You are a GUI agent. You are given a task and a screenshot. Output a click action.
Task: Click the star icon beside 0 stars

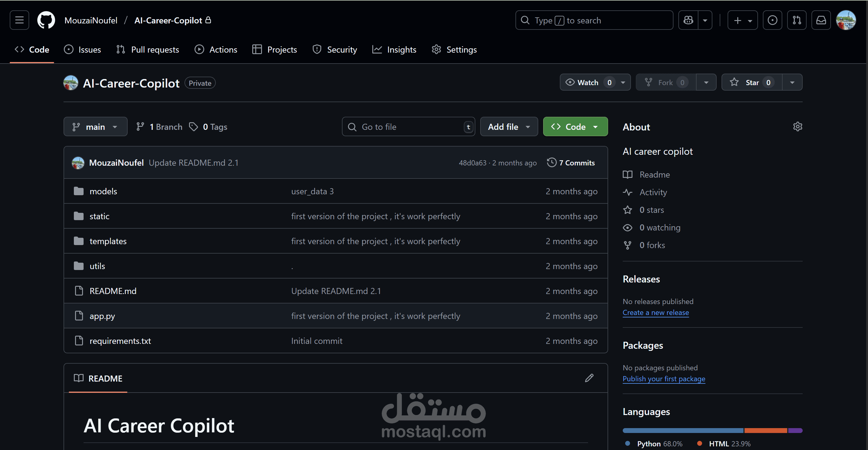[627, 210]
